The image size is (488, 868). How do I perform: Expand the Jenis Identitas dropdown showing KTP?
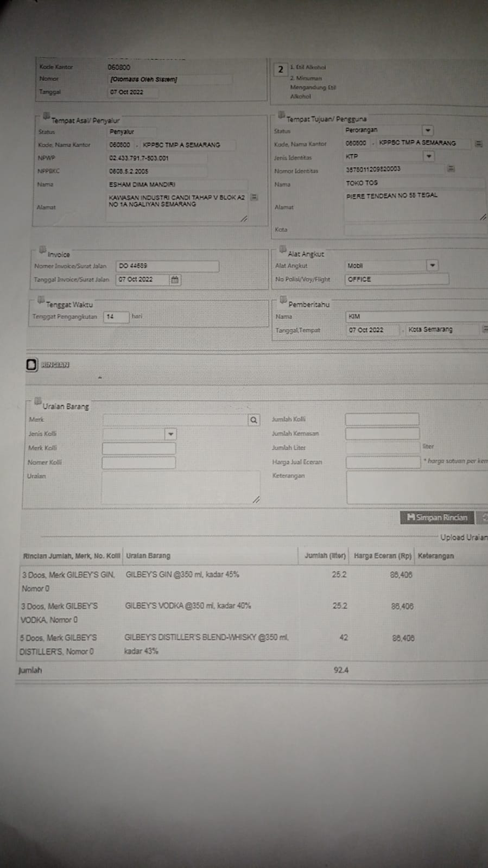[428, 156]
